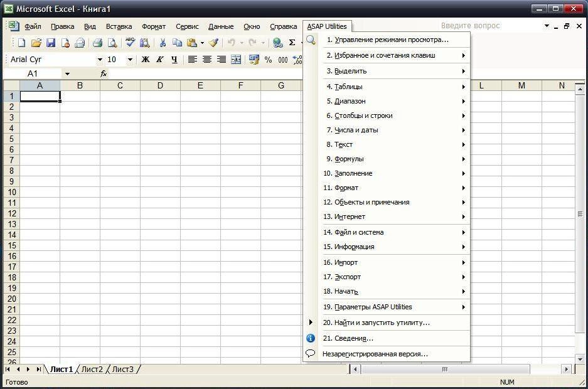588x389 pixels.
Task: Copy with the two-pages icon
Action: 177,43
